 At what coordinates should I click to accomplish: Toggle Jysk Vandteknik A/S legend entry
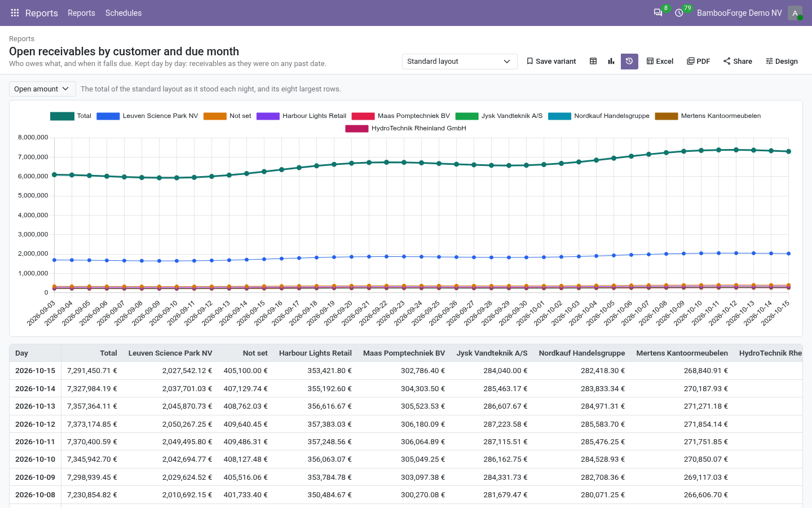(x=499, y=116)
